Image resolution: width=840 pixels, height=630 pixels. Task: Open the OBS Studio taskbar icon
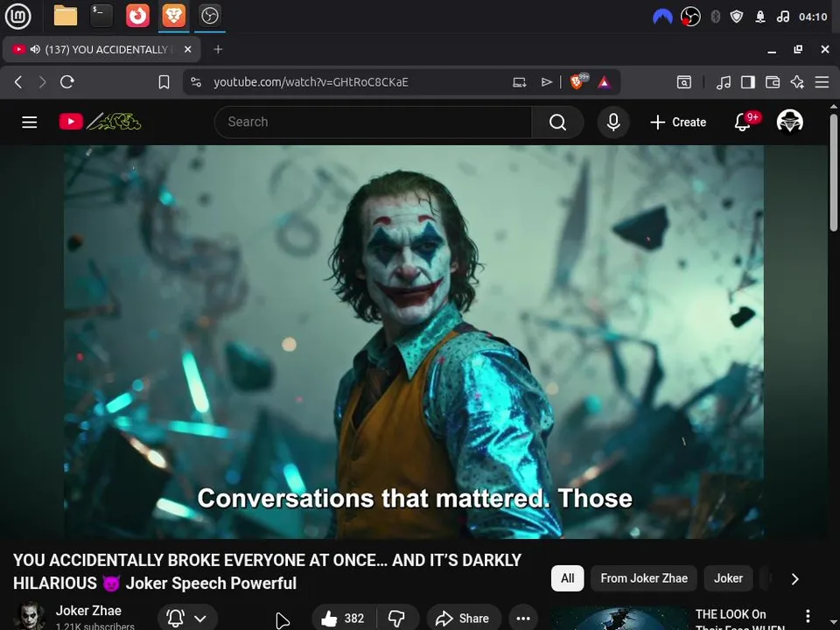pyautogui.click(x=209, y=16)
